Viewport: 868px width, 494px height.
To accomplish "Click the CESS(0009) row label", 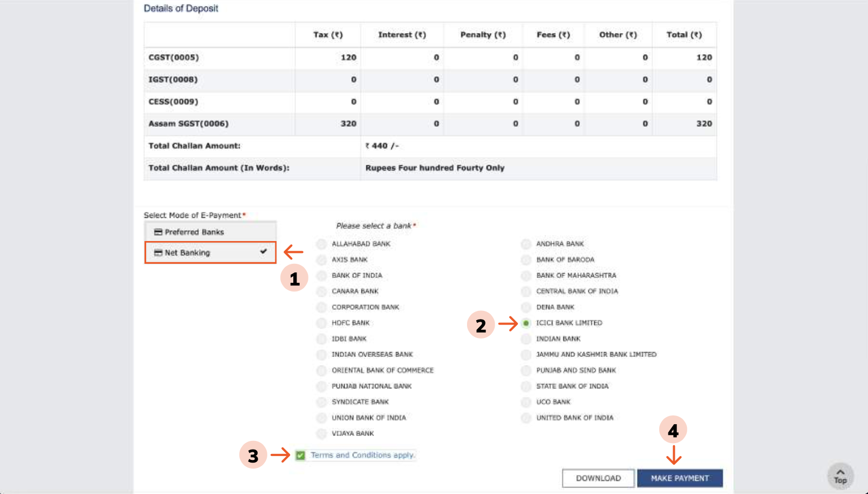I will click(x=173, y=102).
